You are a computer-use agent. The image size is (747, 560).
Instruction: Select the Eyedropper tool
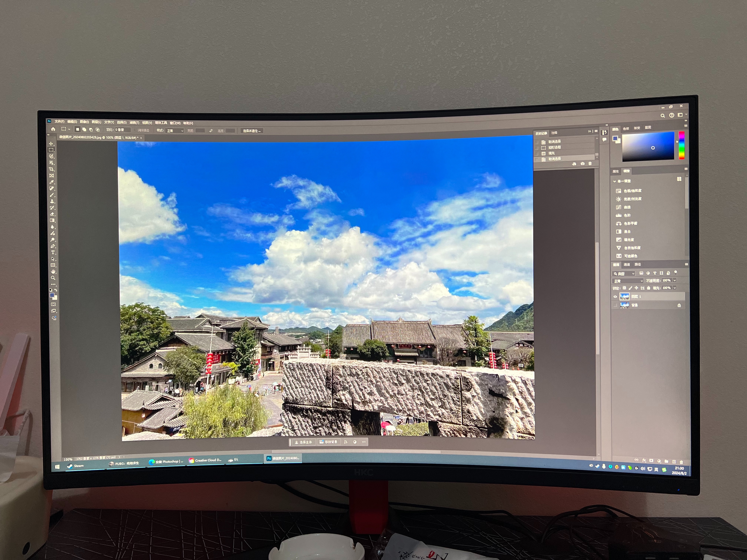(x=52, y=182)
